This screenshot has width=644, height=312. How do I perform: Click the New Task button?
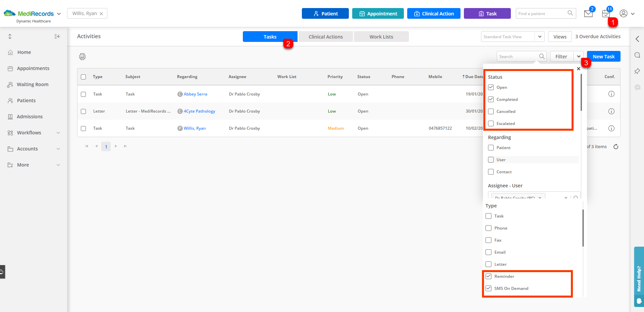click(x=604, y=56)
